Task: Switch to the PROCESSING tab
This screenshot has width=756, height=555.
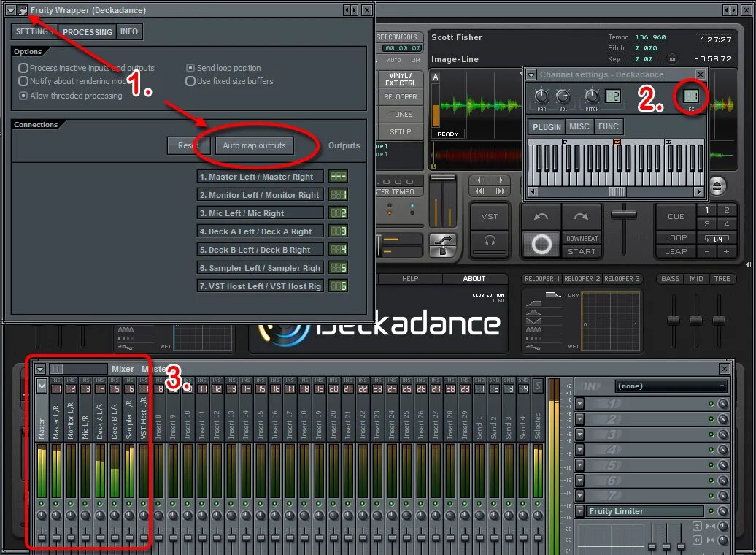Action: (x=88, y=31)
